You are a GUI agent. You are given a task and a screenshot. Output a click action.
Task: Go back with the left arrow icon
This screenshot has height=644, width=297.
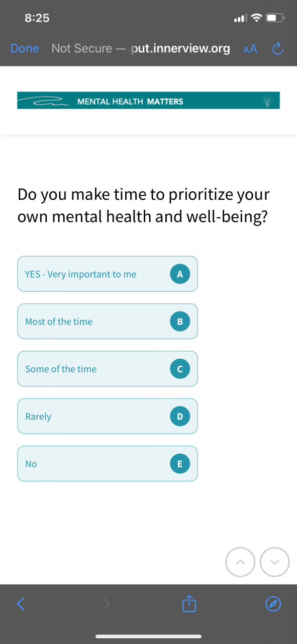[x=21, y=603]
